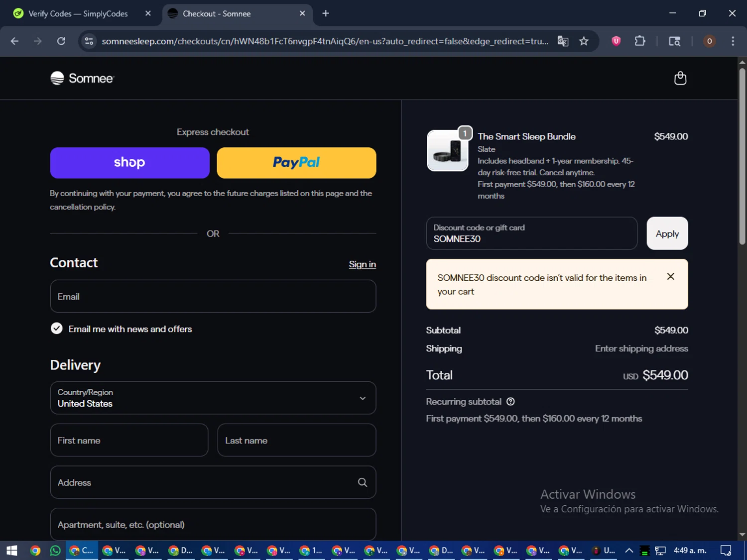
Task: Open site information icon in address bar
Action: pyautogui.click(x=89, y=41)
